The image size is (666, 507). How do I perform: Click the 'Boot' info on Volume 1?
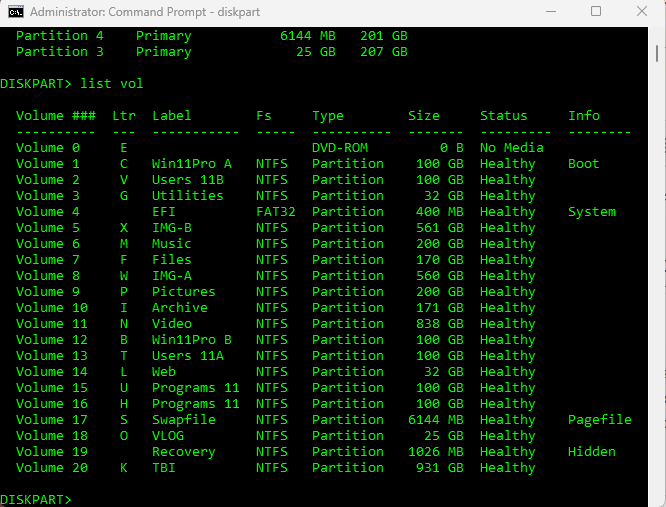(x=584, y=164)
